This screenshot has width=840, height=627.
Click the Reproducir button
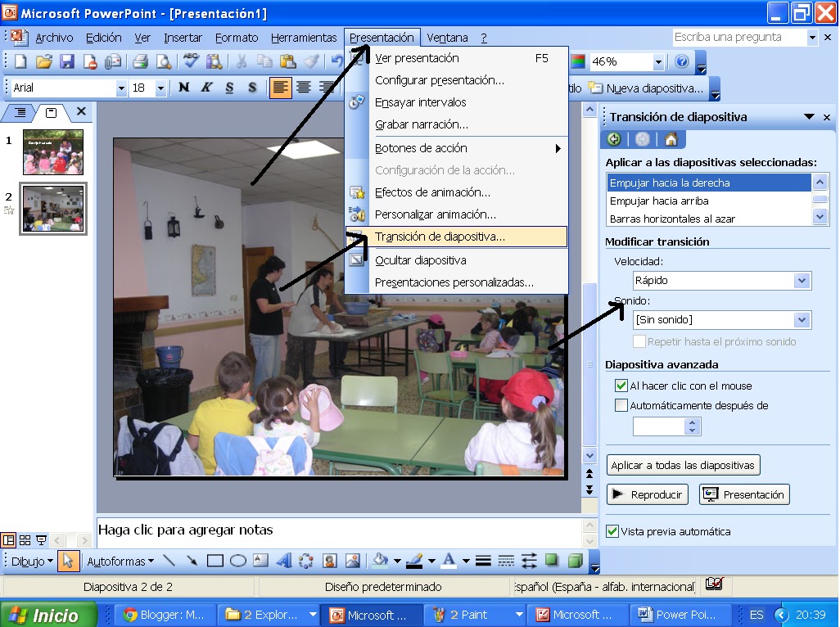(648, 494)
